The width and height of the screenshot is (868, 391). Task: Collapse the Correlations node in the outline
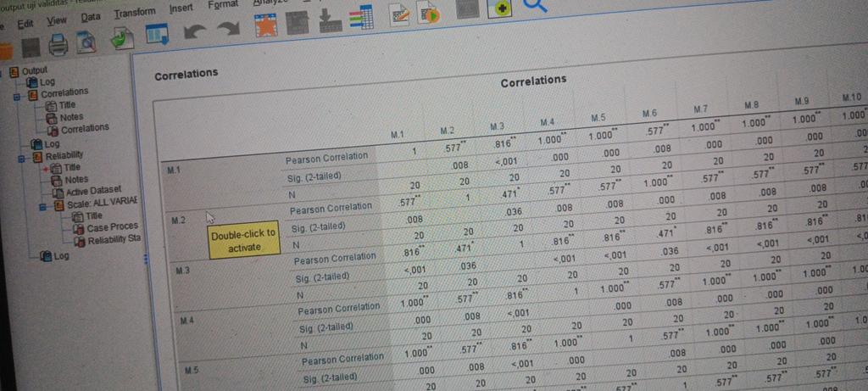coord(17,97)
